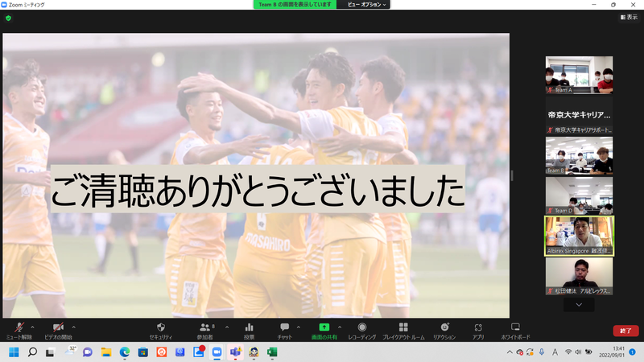Start video with the camera button
Image resolution: width=644 pixels, height=362 pixels.
58,329
